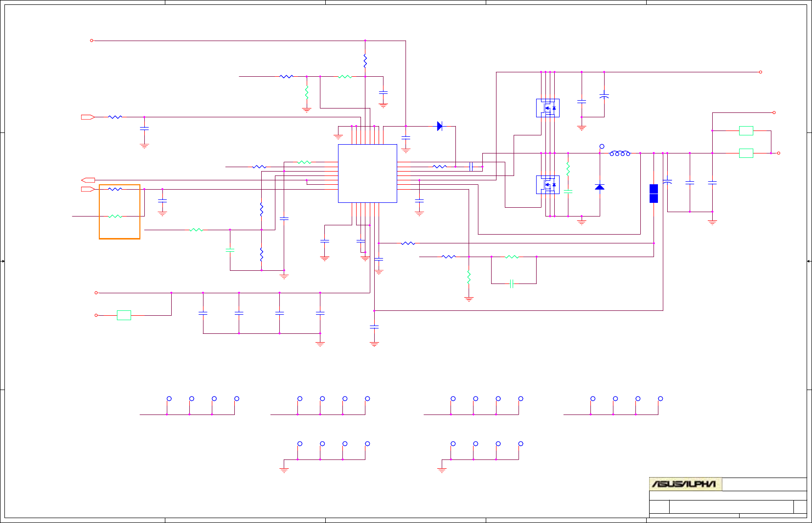Click the red terminal circle at top-left rail
The width and height of the screenshot is (812, 523).
click(91, 41)
